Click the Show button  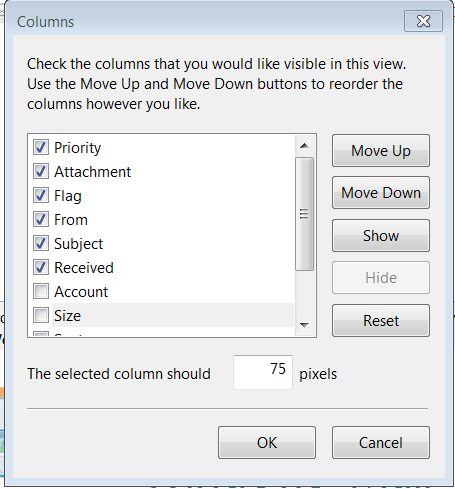click(x=381, y=236)
